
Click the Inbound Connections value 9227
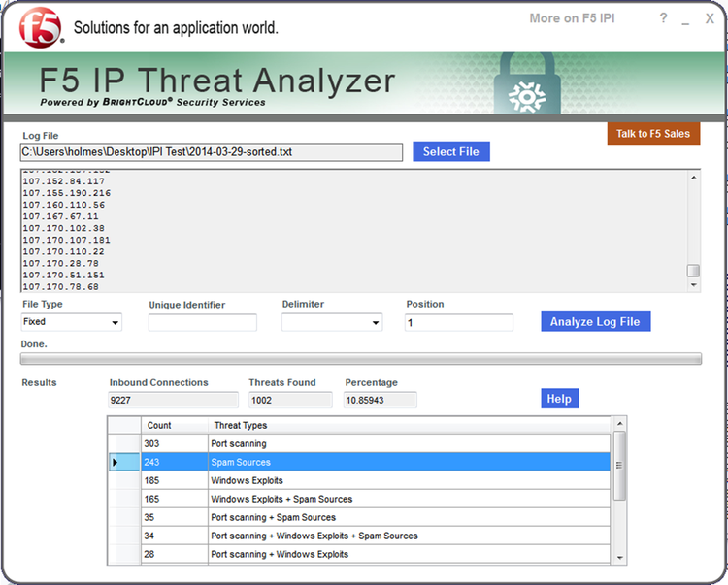pos(173,400)
